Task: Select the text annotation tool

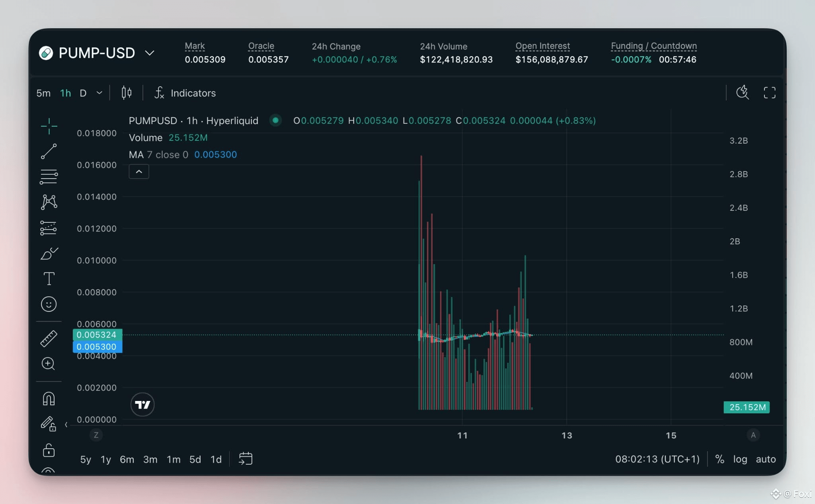Action: click(x=49, y=279)
